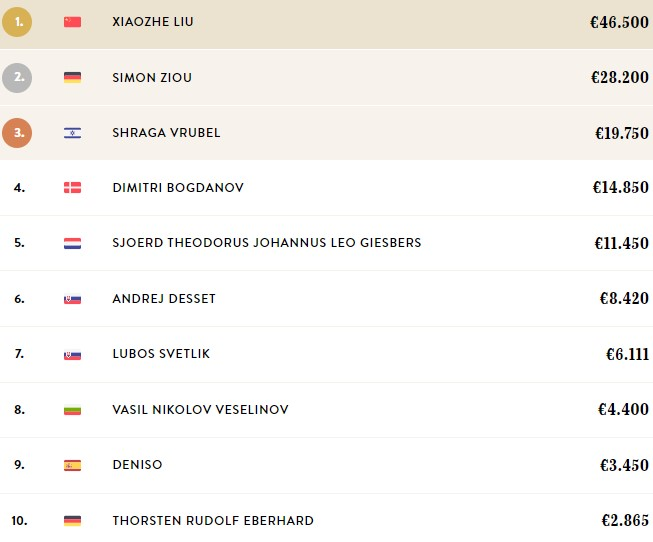Click Israel flag beside Shraga Vrubel

[x=72, y=133]
